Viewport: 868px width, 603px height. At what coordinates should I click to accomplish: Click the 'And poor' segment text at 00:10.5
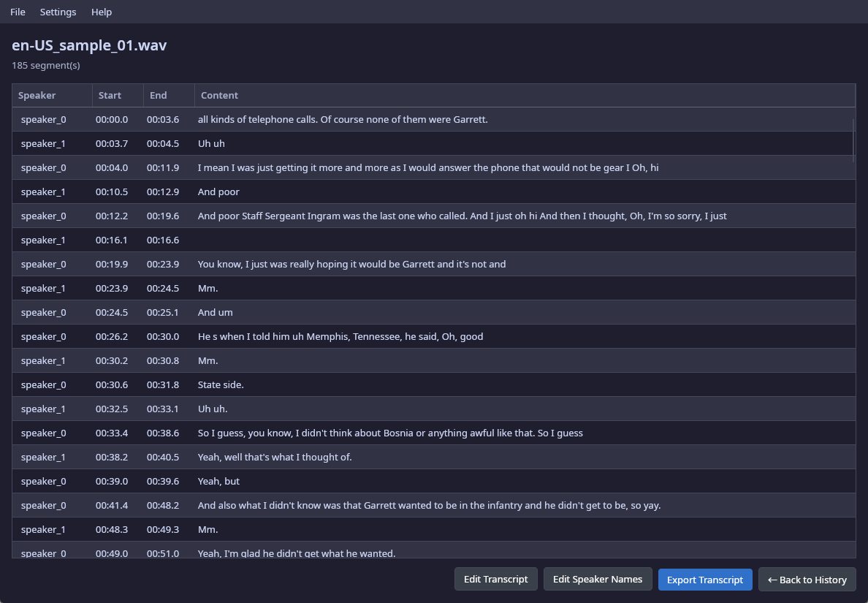click(x=218, y=191)
